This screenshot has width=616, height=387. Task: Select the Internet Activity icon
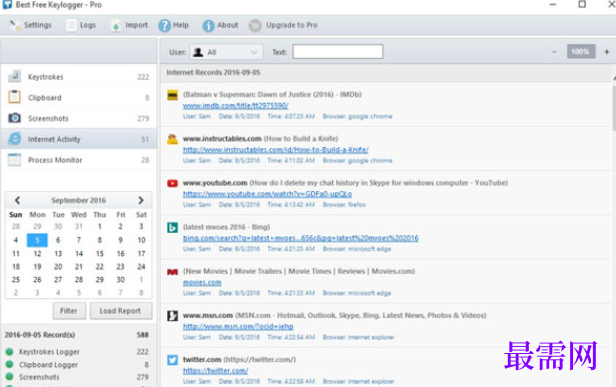pyautogui.click(x=15, y=139)
